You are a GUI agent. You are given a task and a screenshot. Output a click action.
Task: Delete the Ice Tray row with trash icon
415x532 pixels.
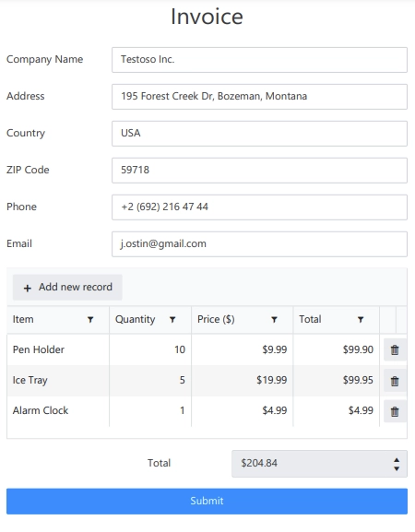[x=395, y=381]
